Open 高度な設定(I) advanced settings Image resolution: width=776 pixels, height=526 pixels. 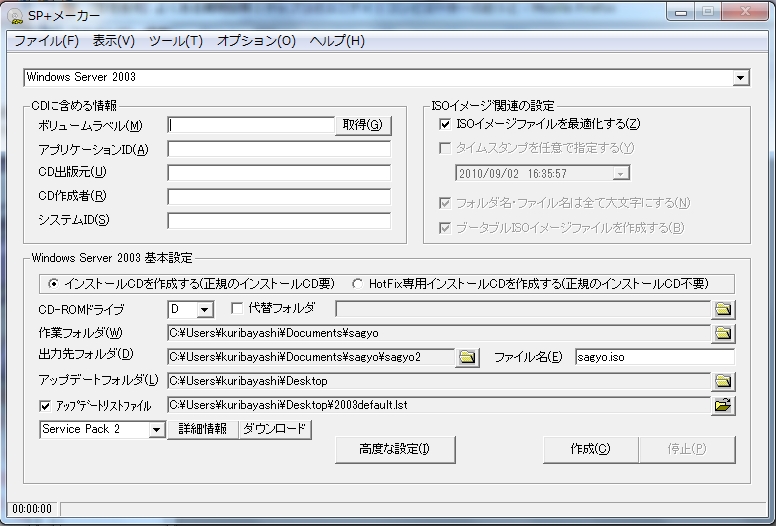click(x=395, y=449)
